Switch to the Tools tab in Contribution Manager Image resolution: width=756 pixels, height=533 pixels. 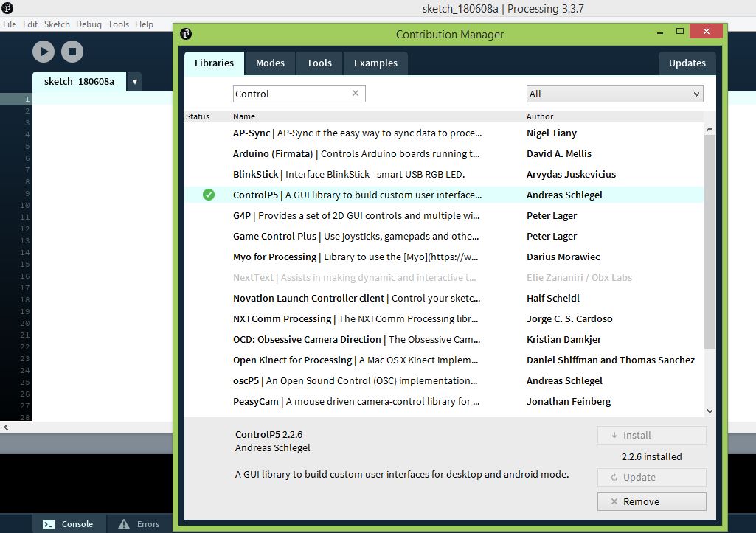tap(319, 63)
